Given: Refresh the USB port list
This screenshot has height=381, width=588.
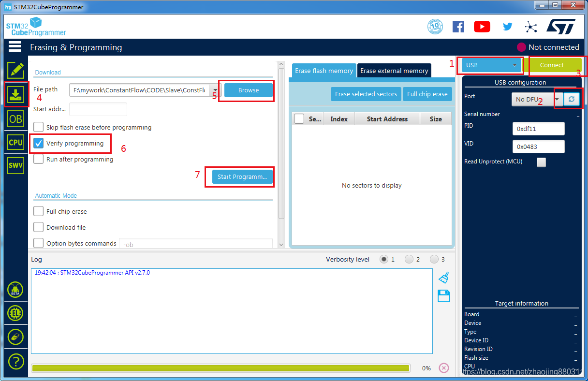Looking at the screenshot, I should 572,99.
